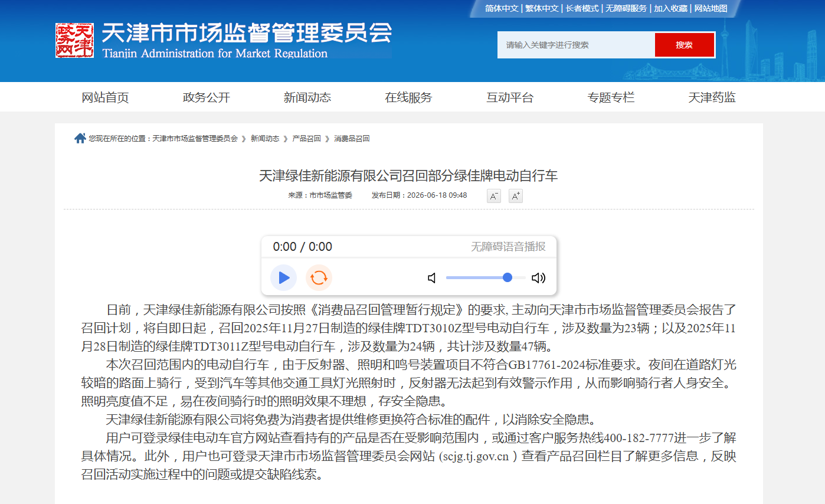Viewport: 825px width, 504px height.
Task: Click the home icon in breadcrumb
Action: pos(80,138)
